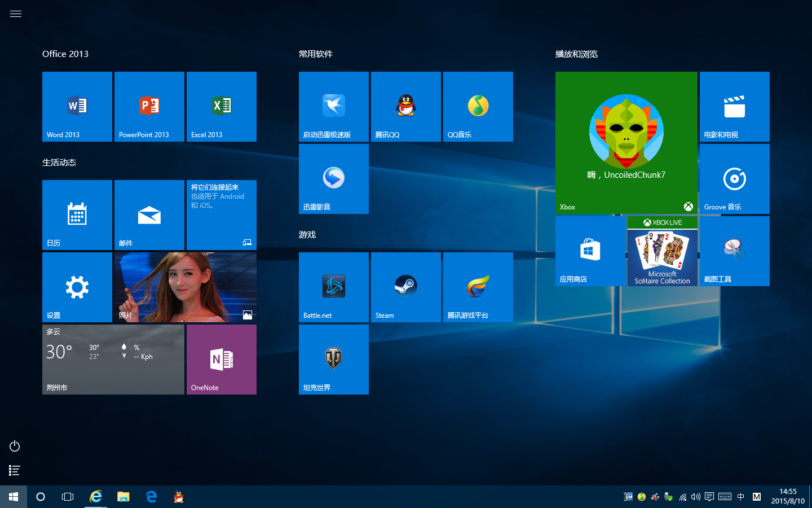Image resolution: width=812 pixels, height=508 pixels.
Task: Open the Action Center notification panel
Action: point(709,497)
